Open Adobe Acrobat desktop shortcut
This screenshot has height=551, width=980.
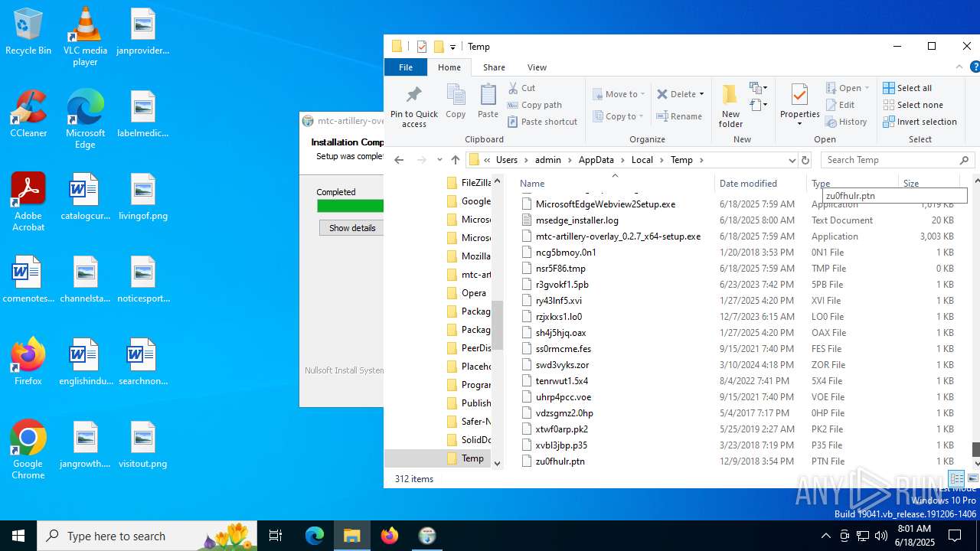pyautogui.click(x=28, y=202)
